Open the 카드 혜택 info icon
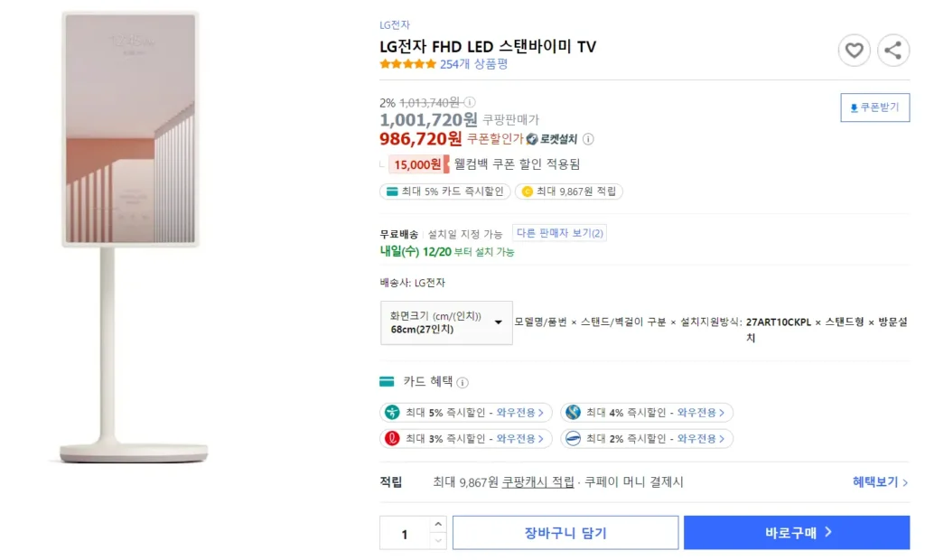Image resolution: width=925 pixels, height=560 pixels. coord(463,381)
